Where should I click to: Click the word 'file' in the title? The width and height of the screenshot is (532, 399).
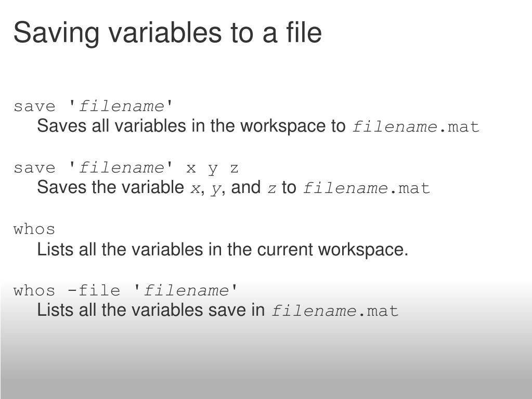[304, 33]
